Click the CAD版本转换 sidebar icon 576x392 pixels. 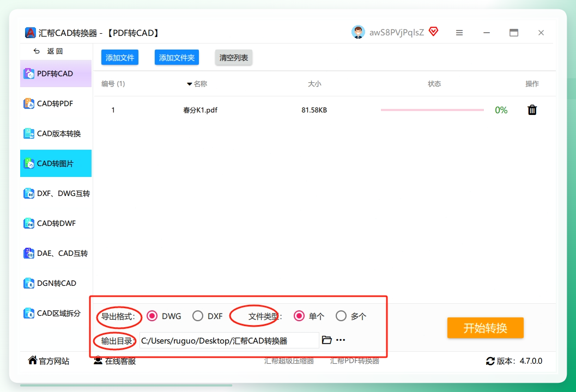[29, 133]
